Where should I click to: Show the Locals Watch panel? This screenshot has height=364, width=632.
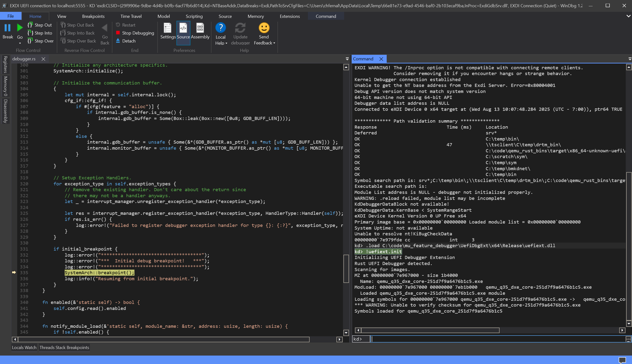click(x=24, y=348)
